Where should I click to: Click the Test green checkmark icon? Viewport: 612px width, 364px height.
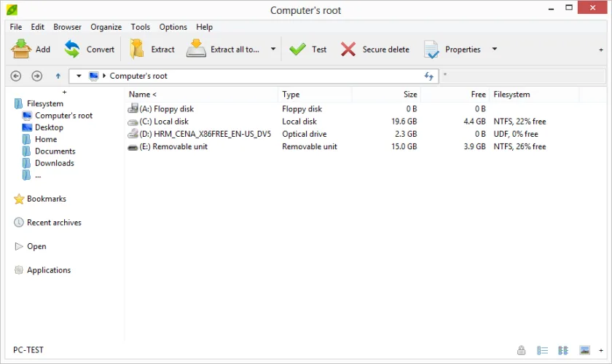tap(298, 50)
